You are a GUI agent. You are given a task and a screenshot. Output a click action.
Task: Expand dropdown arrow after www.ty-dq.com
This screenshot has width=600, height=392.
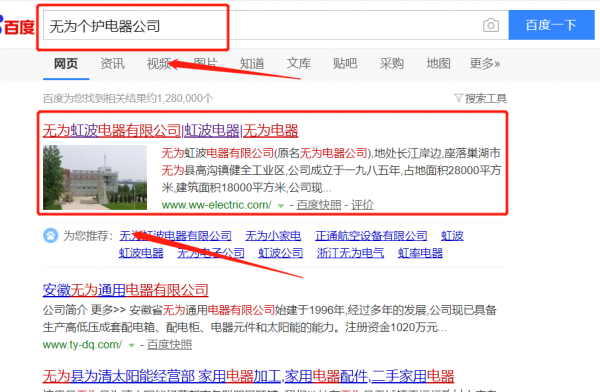131,345
